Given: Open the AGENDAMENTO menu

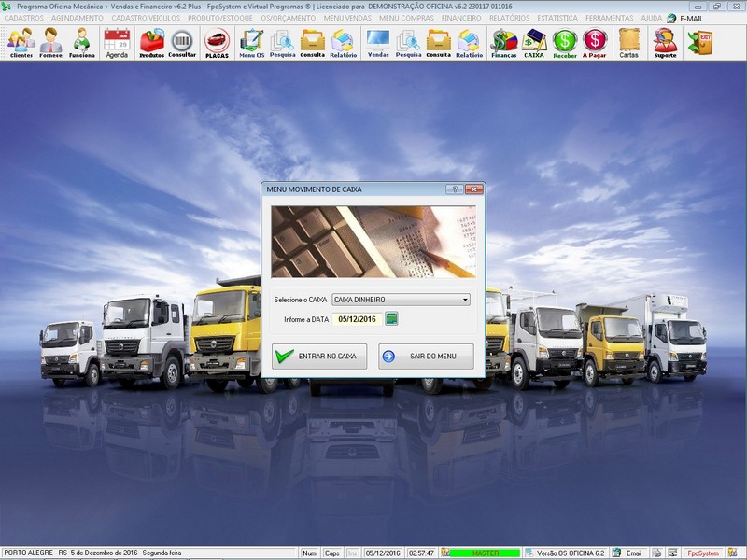Looking at the screenshot, I should pyautogui.click(x=78, y=18).
